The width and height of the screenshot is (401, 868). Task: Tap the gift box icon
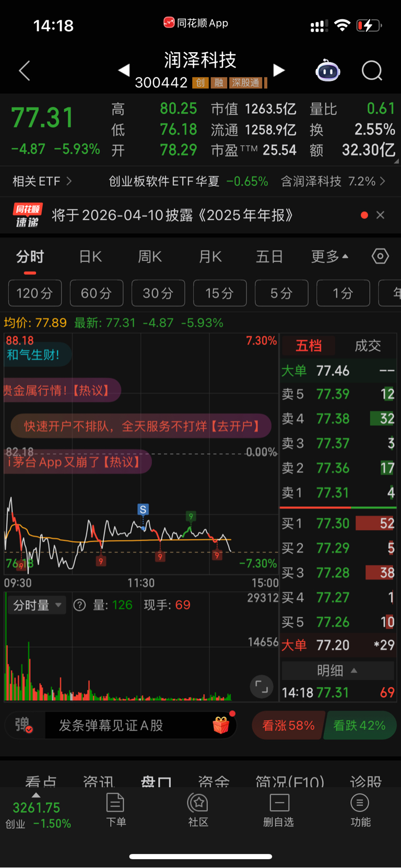tap(221, 725)
